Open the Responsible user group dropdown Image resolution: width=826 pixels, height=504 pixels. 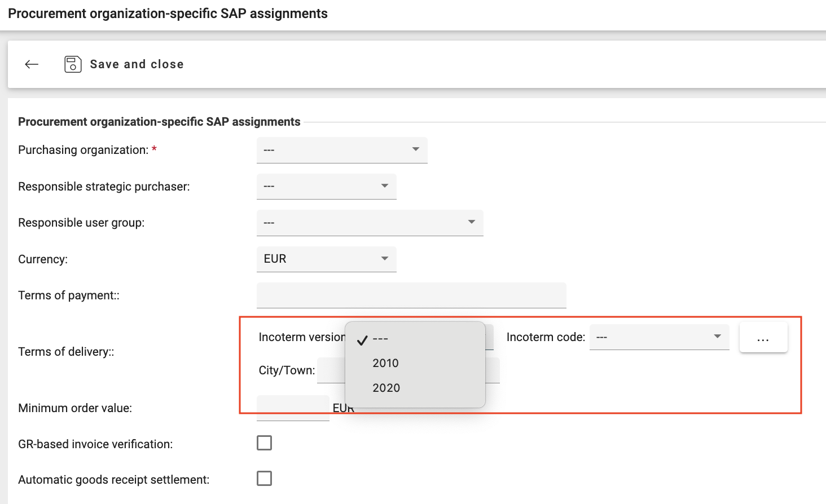(x=370, y=223)
